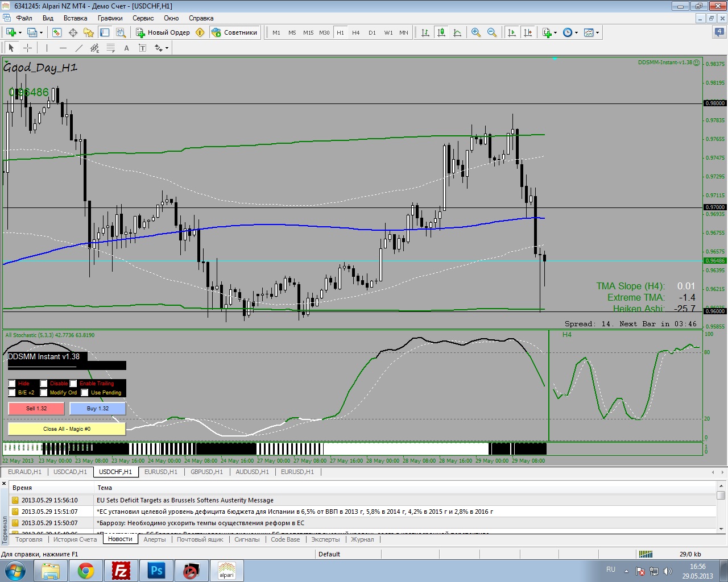The image size is (728, 582).
Task: Open the Файл menu
Action: (24, 18)
